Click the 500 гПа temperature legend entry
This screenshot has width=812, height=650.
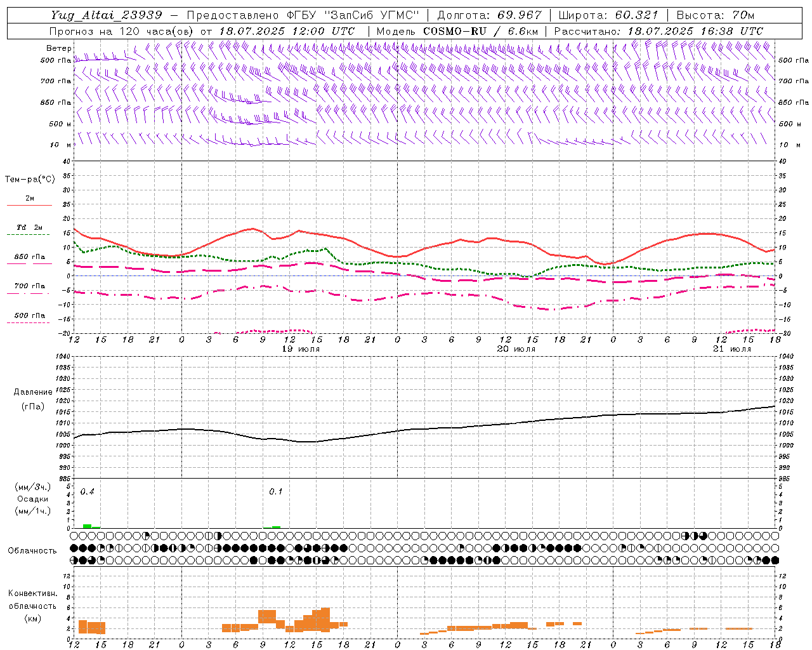coord(29,315)
